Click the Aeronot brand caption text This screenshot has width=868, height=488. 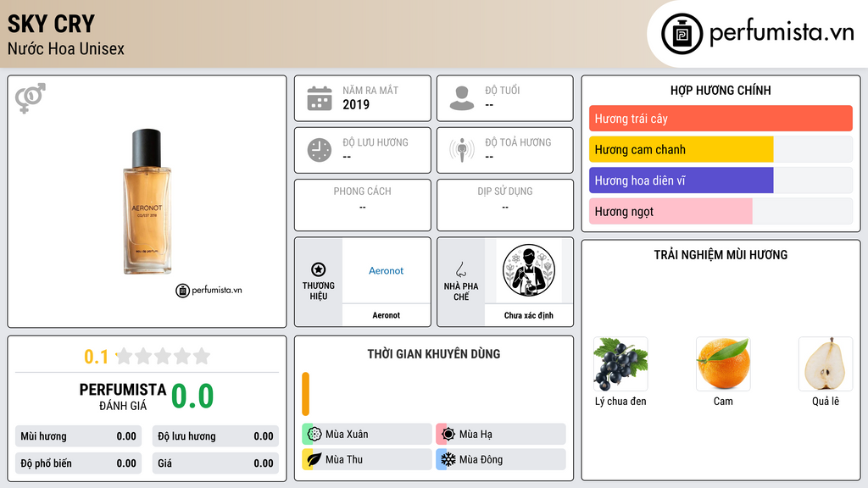(386, 315)
